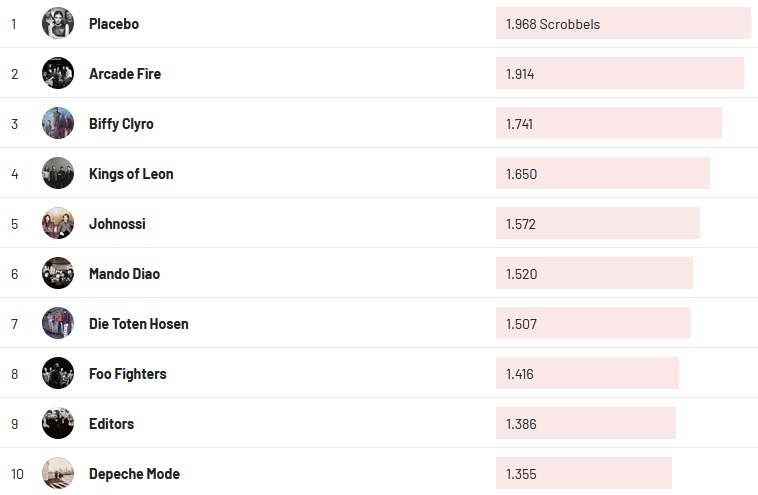Go to the Arcade Fire artist page
758x495 pixels.
(125, 73)
